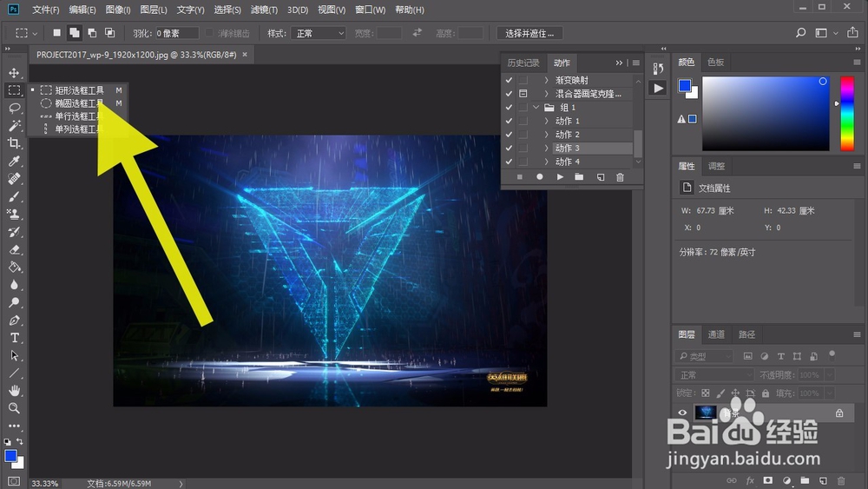Click the share icon at top right
868x489 pixels.
852,33
